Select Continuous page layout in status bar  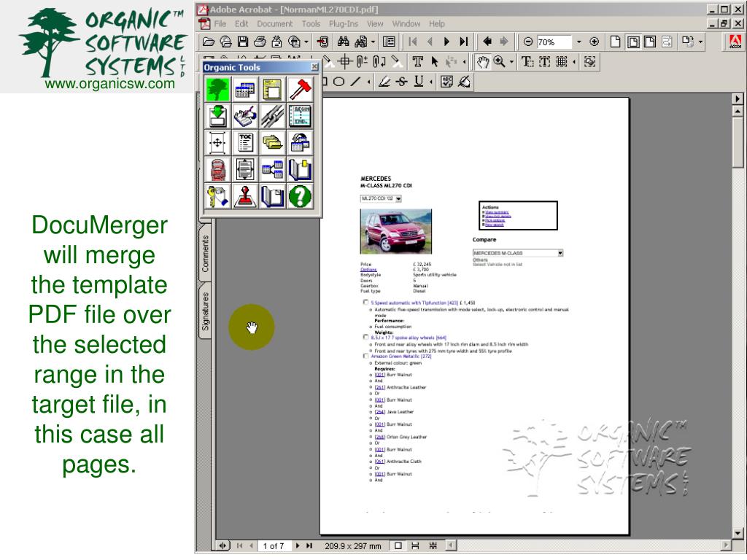[415, 545]
